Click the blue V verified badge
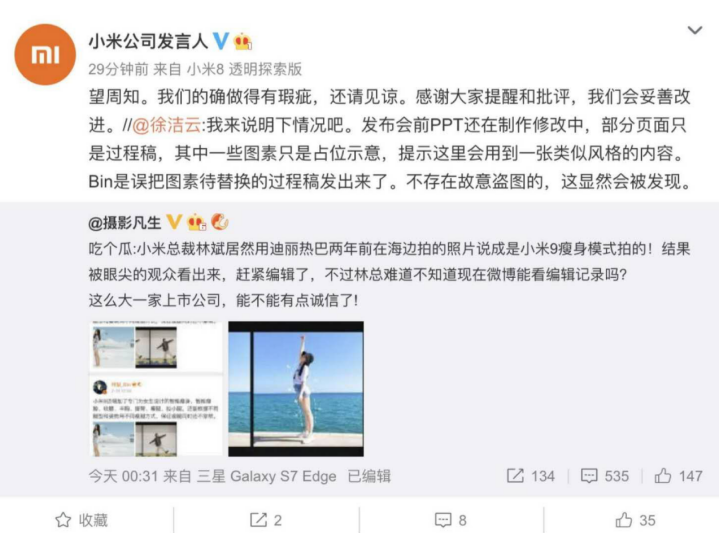The width and height of the screenshot is (721, 533). [221, 41]
